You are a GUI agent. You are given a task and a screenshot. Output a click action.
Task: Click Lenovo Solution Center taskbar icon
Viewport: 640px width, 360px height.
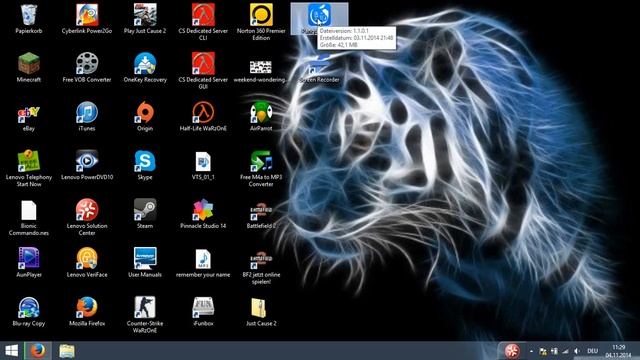pos(512,351)
